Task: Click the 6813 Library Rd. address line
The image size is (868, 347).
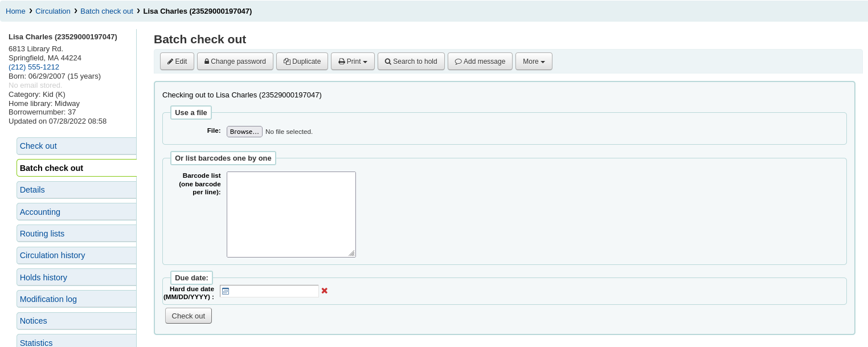Action: point(36,49)
